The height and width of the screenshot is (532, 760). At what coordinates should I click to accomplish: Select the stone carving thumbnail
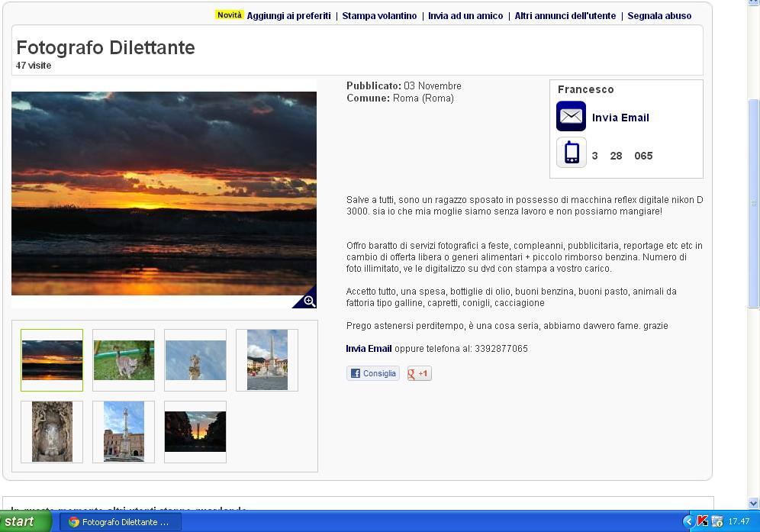(52, 431)
